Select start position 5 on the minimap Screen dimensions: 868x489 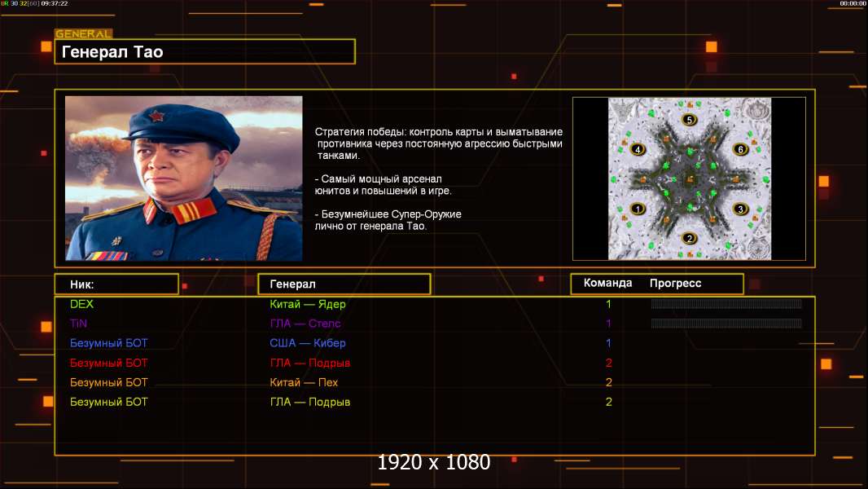click(689, 120)
